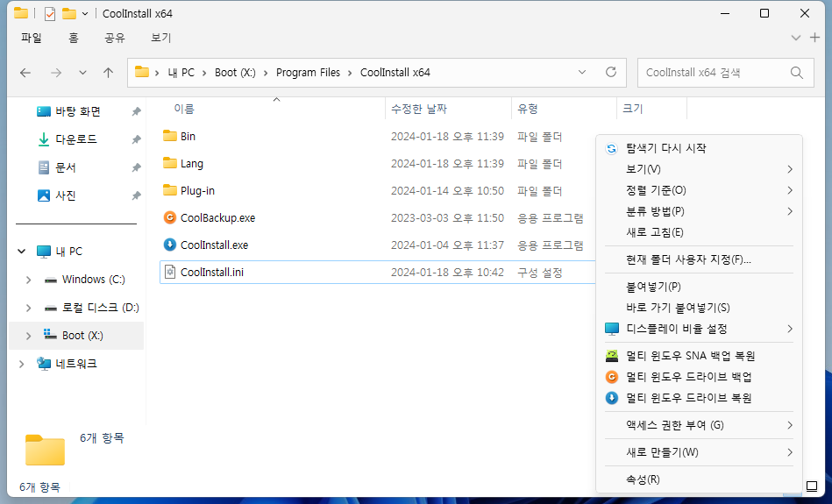Click the plus button beside ribbon chevron
The height and width of the screenshot is (504, 832).
(x=814, y=37)
